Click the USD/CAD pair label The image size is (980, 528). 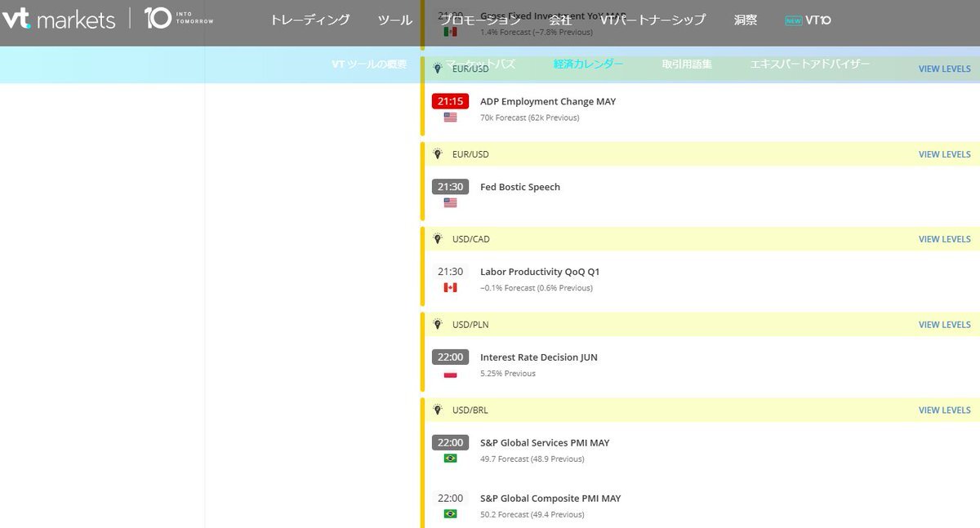(x=471, y=239)
